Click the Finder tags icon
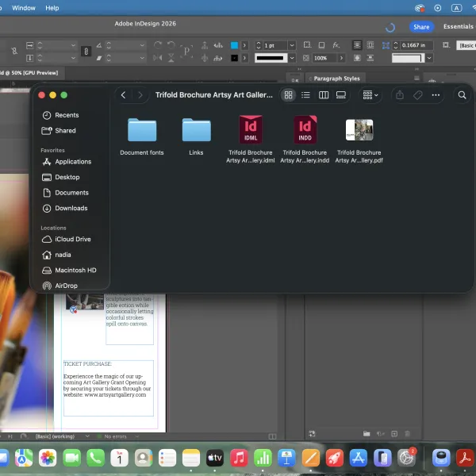The height and width of the screenshot is (476, 476). click(418, 95)
